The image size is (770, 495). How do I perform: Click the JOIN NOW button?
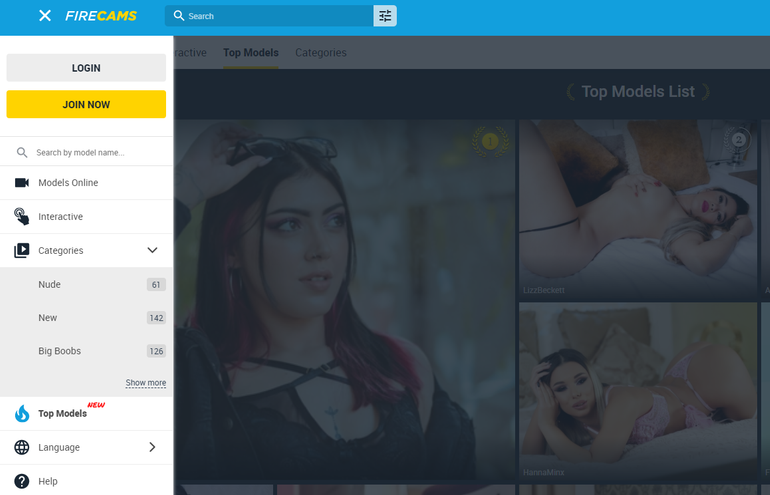point(86,104)
